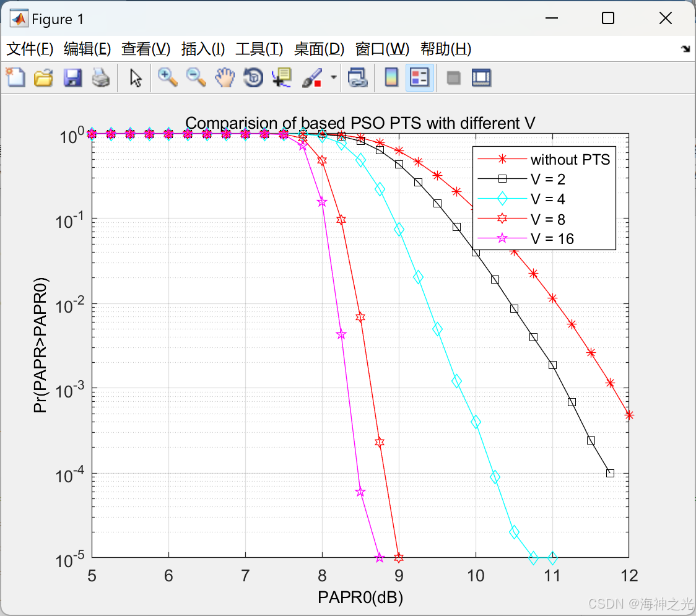Click the Pr(PAPR>PAPR0) y-axis label

coord(40,345)
